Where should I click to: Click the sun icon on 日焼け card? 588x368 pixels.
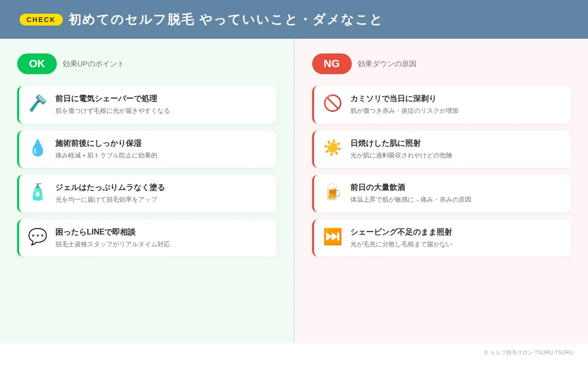(x=332, y=148)
